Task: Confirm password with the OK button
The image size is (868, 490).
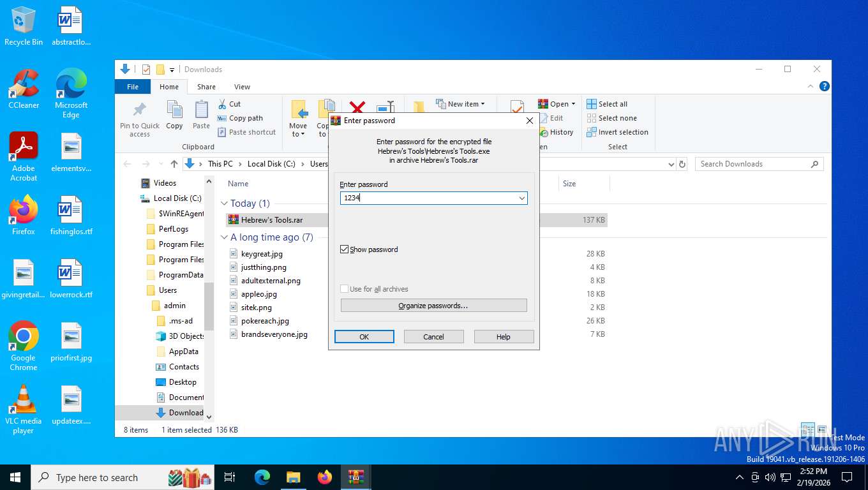Action: point(364,337)
